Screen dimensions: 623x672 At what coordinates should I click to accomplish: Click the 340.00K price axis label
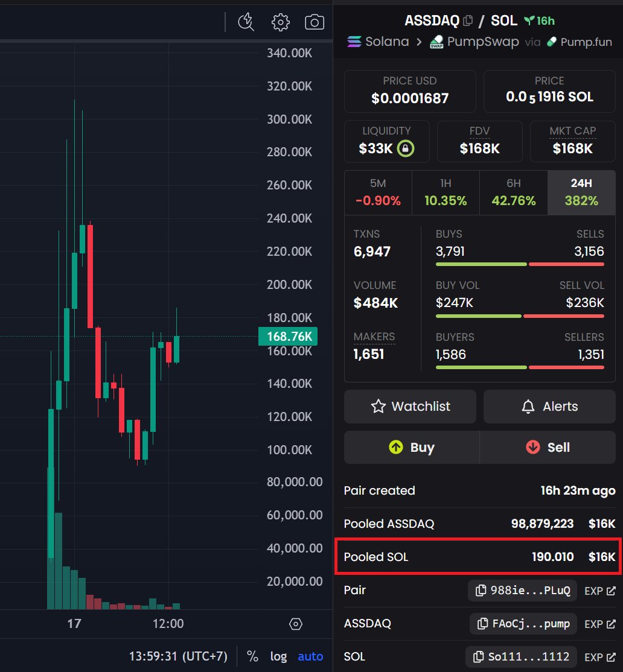tap(289, 53)
